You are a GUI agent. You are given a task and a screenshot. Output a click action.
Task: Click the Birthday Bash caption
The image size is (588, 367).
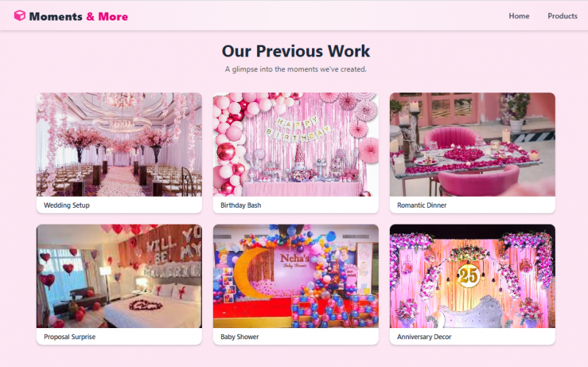click(241, 205)
